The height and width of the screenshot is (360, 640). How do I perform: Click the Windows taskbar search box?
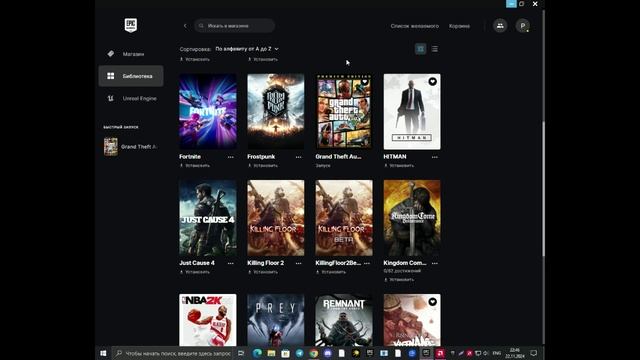point(172,353)
